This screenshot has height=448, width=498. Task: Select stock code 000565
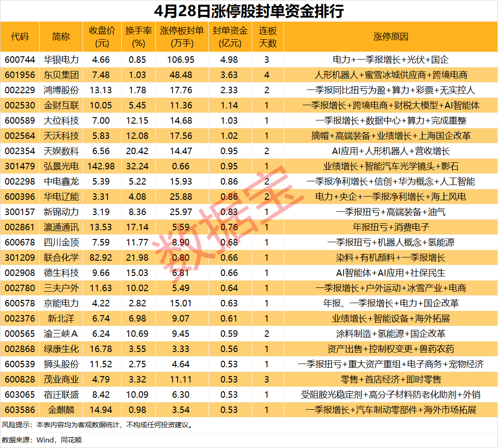point(20,334)
